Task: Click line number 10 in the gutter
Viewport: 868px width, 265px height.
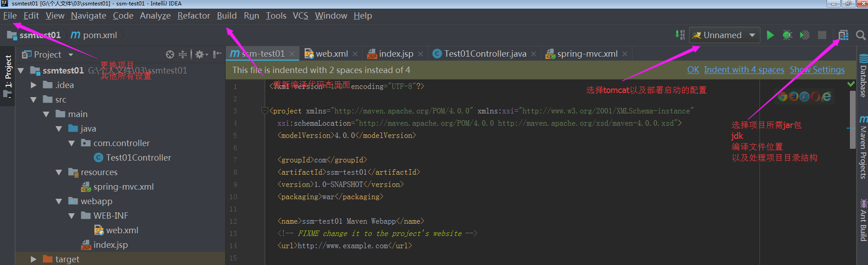Action: [233, 197]
